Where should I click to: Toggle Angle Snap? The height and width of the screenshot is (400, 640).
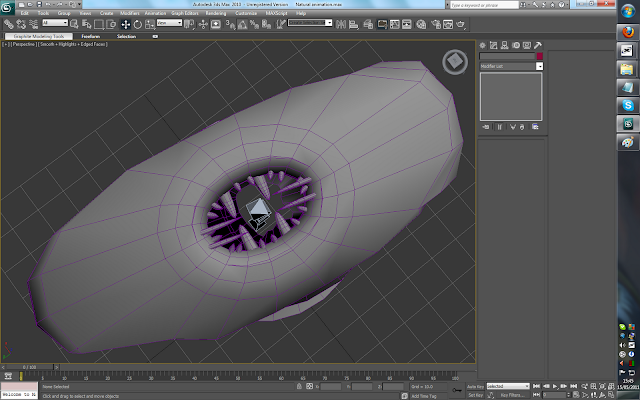tap(242, 24)
